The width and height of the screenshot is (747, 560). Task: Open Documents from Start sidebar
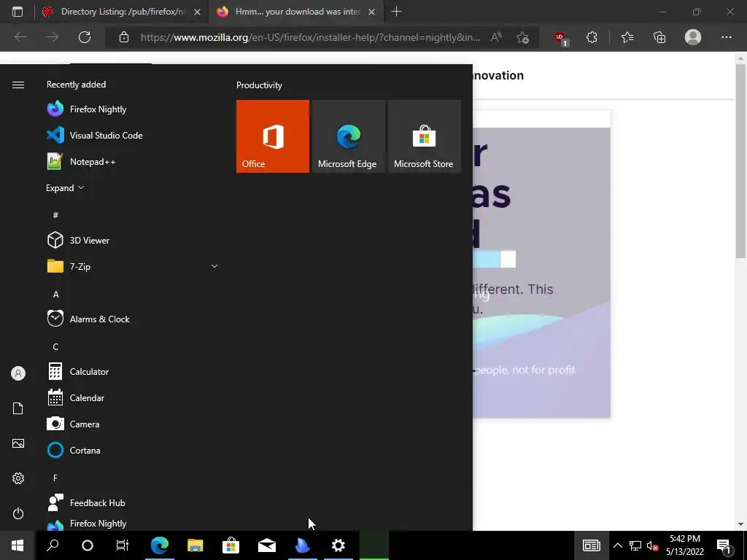point(18,408)
